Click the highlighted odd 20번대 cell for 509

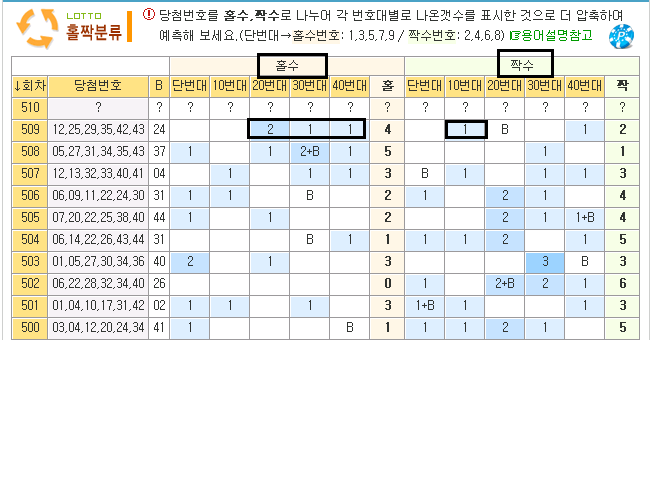pyautogui.click(x=270, y=129)
